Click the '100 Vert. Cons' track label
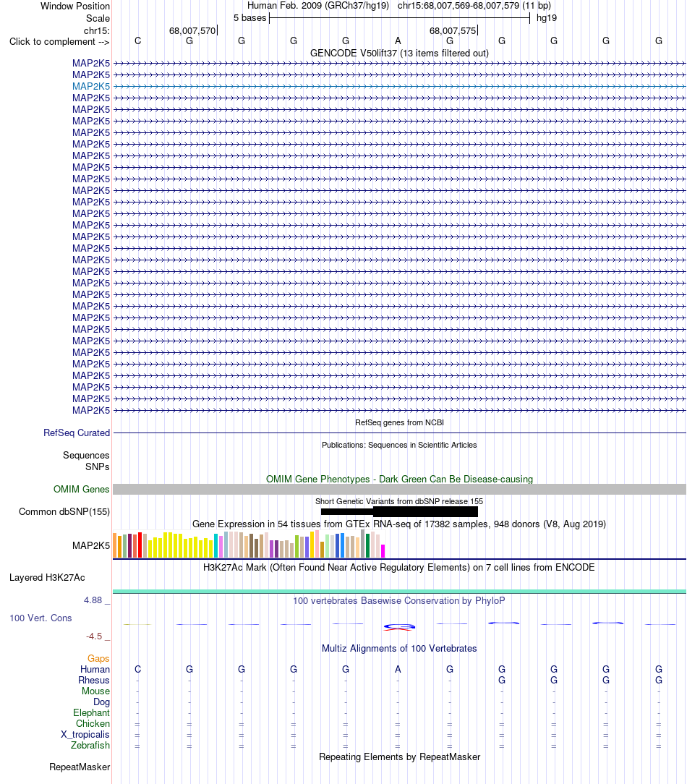687x784 pixels. coord(40,618)
